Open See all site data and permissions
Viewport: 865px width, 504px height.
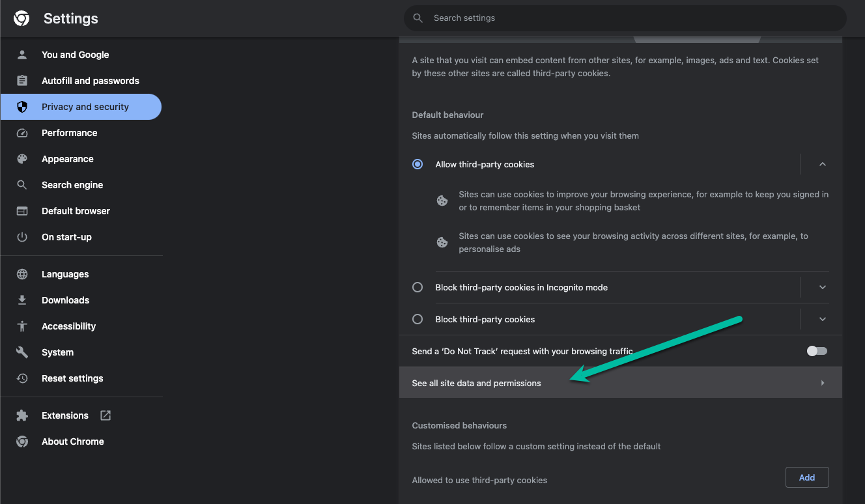(476, 383)
